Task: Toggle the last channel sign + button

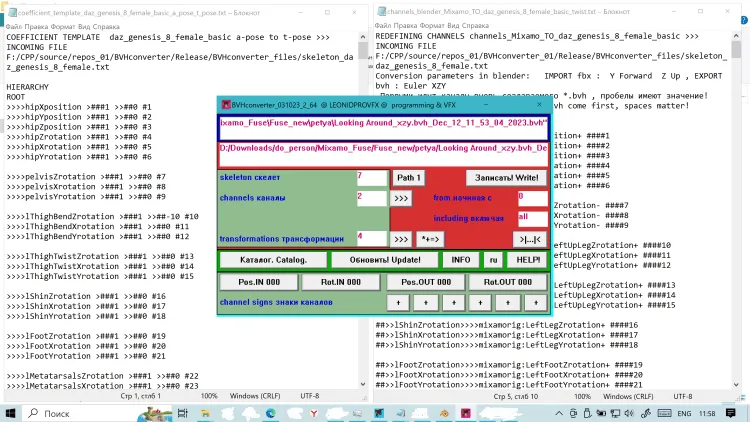Action: [536, 302]
